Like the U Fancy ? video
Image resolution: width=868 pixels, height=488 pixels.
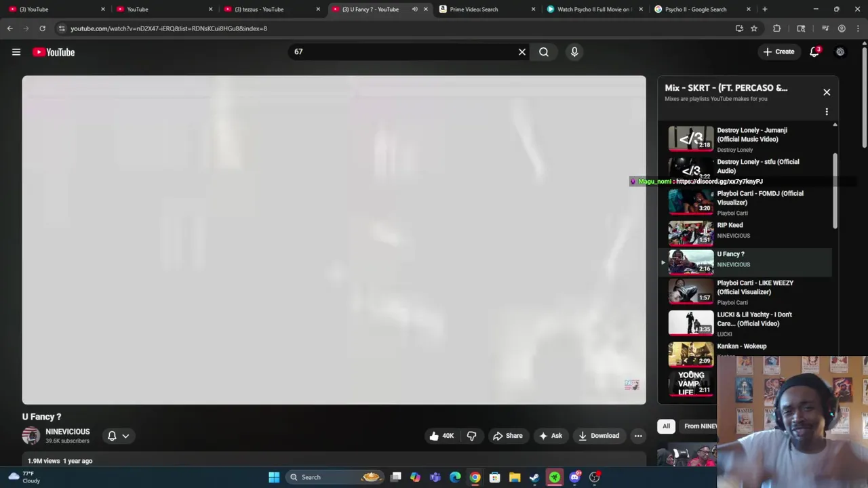(441, 436)
